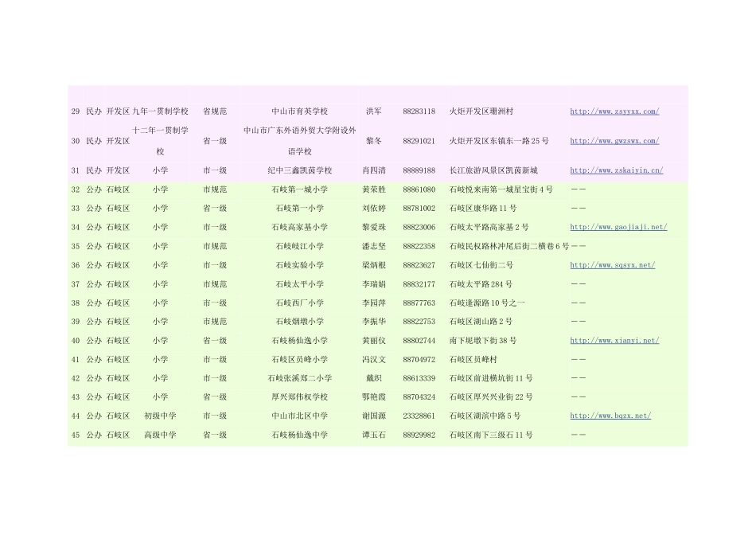
Task: Click the school name 石岐区员峰小学
Action: click(299, 360)
